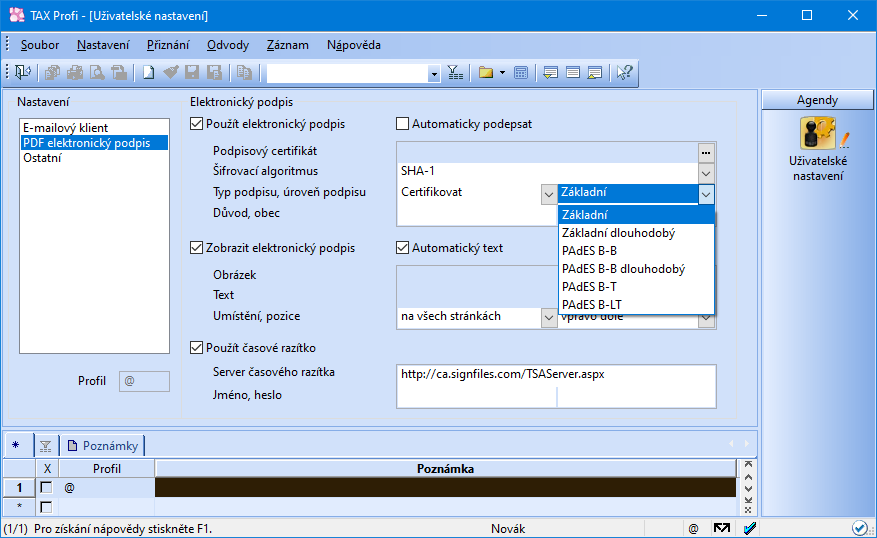Viewport: 877px width, 538px height.
Task: Open the Nápověda menu
Action: pyautogui.click(x=353, y=45)
